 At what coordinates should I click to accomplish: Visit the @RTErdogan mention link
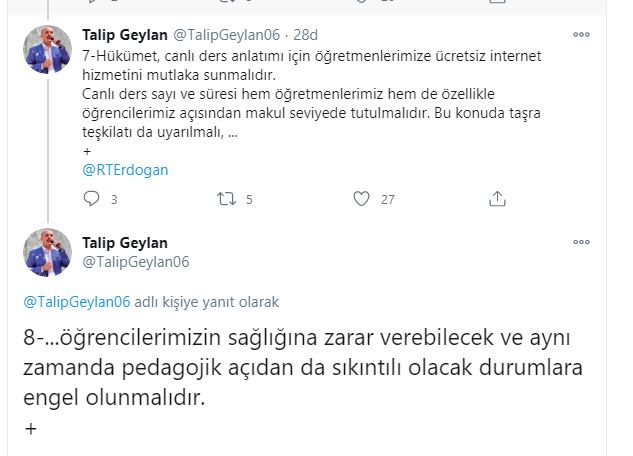pyautogui.click(x=125, y=169)
